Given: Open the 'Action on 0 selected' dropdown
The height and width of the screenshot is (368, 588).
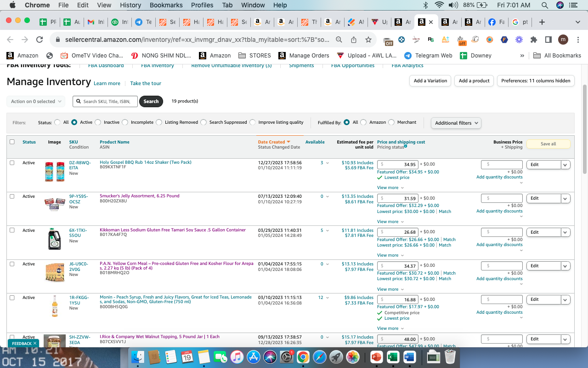Looking at the screenshot, I should pos(36,101).
